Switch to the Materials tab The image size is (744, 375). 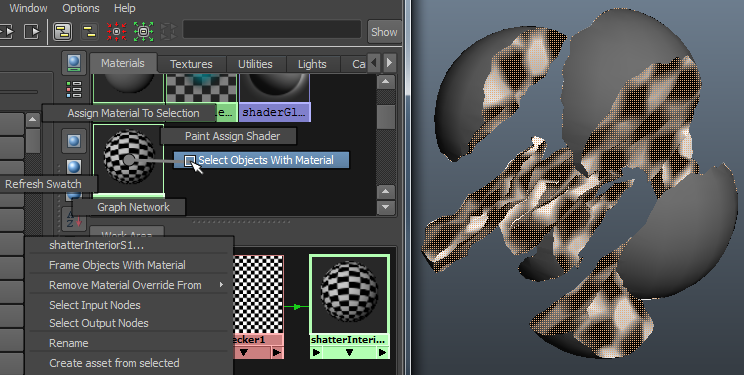(x=122, y=63)
